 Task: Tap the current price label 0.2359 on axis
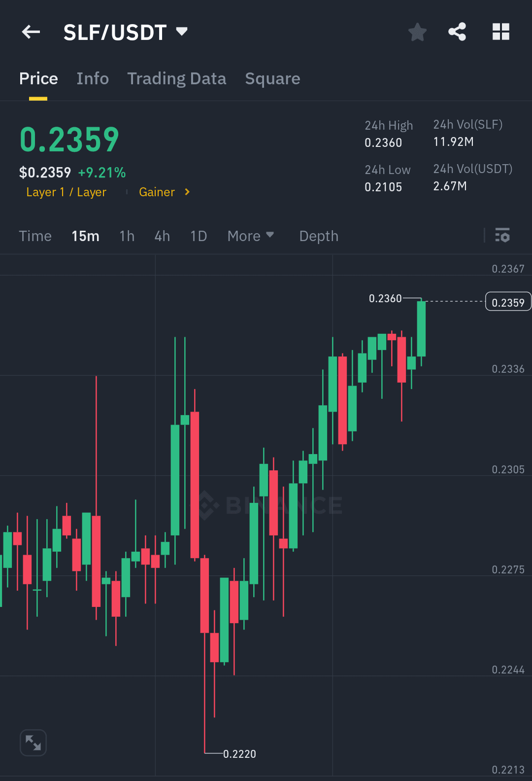(x=508, y=301)
